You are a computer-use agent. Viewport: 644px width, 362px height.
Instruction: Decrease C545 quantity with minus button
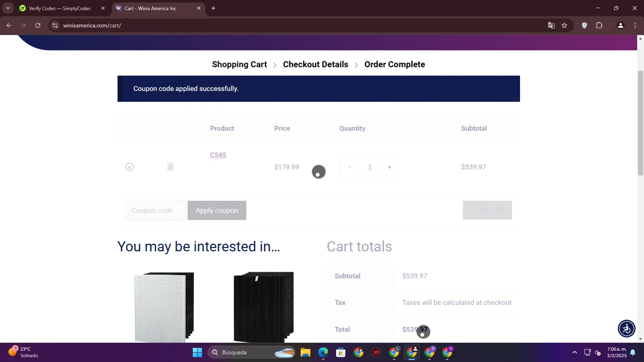(x=349, y=167)
